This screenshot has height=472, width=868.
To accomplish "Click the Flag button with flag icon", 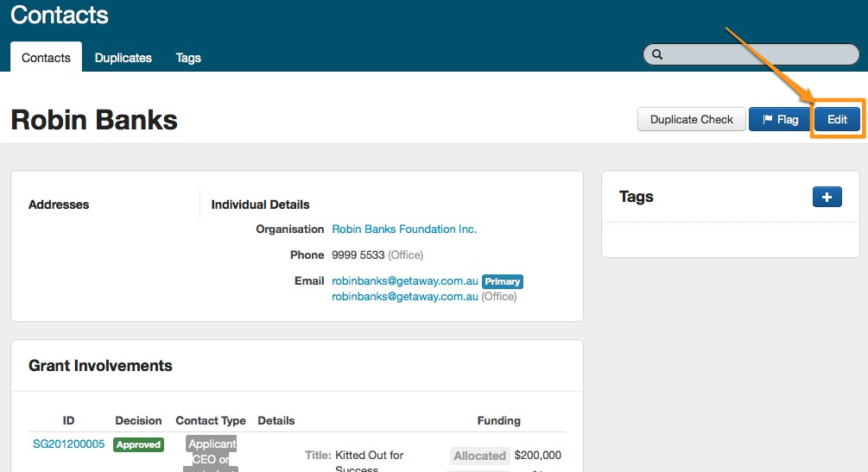I will click(780, 120).
